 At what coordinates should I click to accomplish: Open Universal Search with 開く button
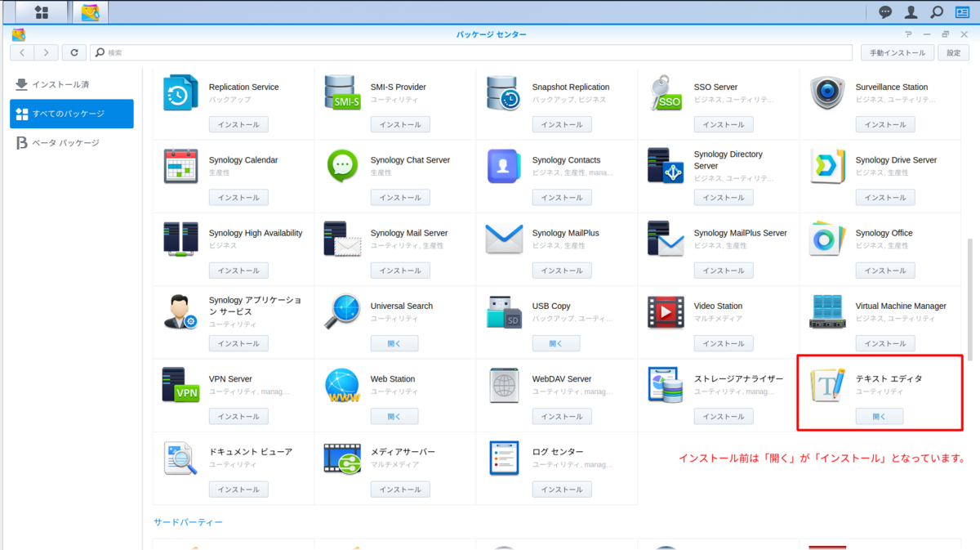(394, 344)
